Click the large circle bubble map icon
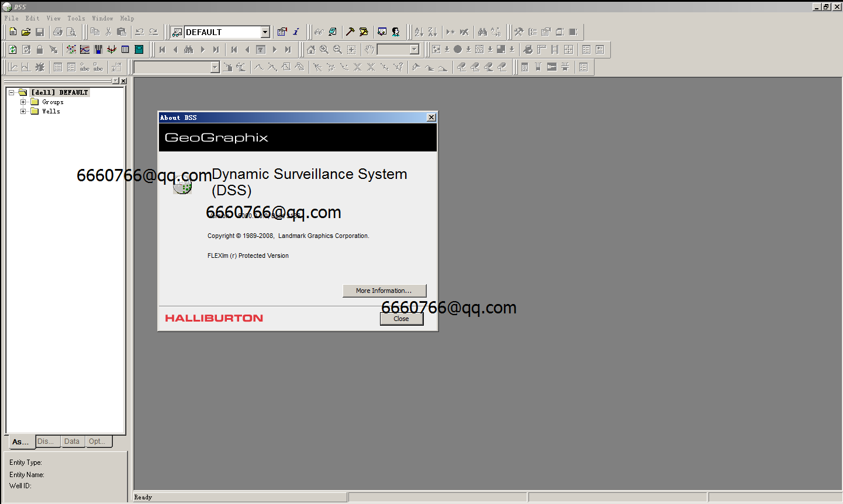Image resolution: width=843 pixels, height=504 pixels. pos(458,50)
